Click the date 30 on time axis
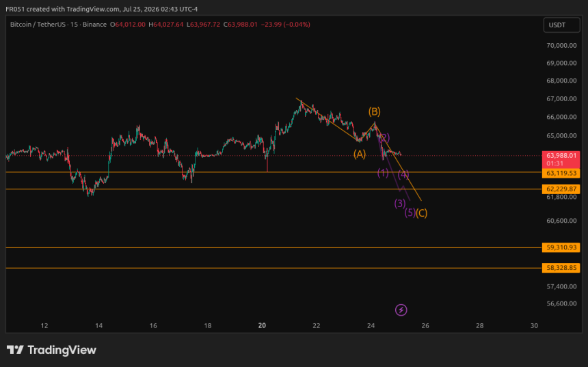This screenshot has height=367, width=588. (x=534, y=326)
